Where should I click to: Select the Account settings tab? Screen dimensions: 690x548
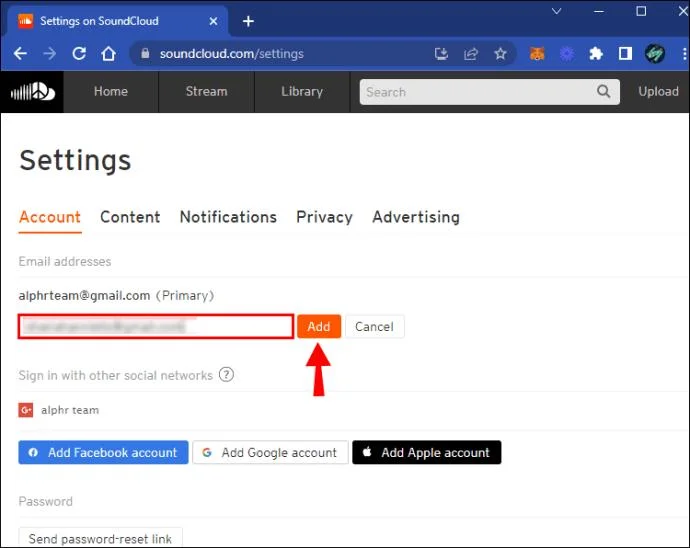[50, 217]
